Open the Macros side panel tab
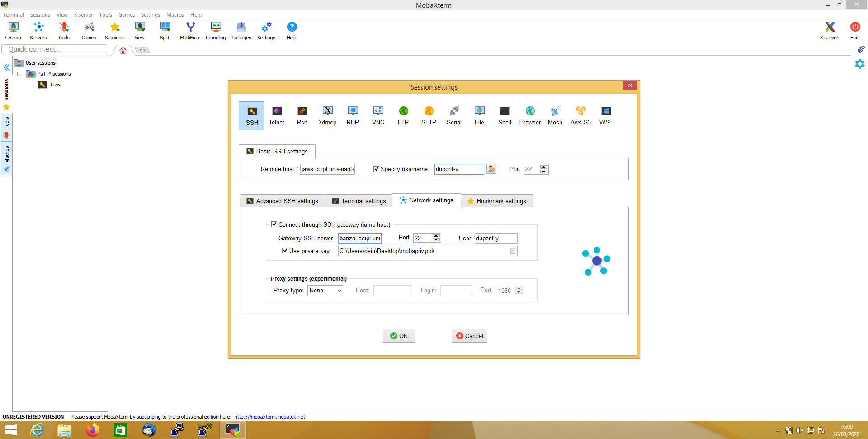Viewport: 868px width, 439px height. pos(7,158)
